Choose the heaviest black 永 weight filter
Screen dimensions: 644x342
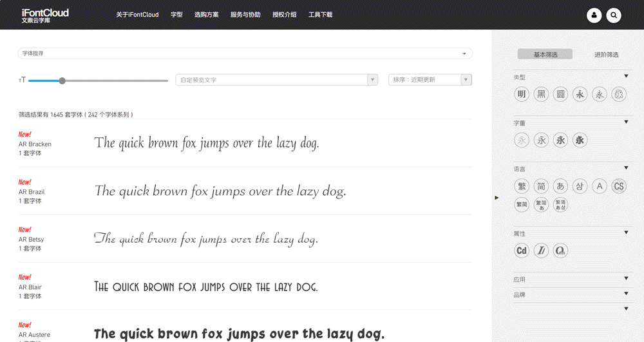580,140
